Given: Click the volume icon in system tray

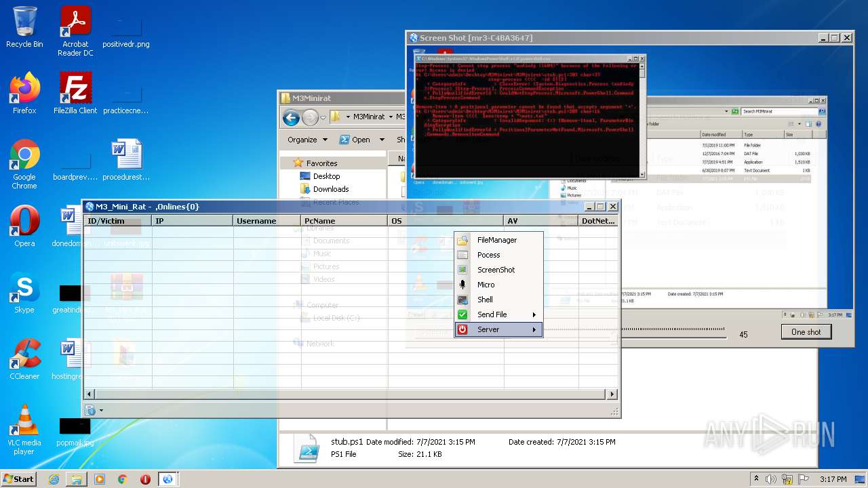Looking at the screenshot, I should pyautogui.click(x=771, y=479).
